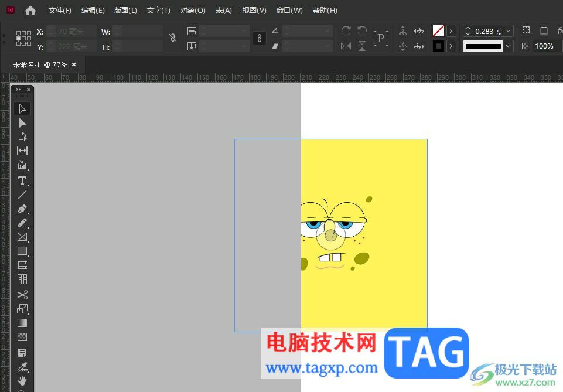Pick the Horizontal Grid tool
Viewport: 563px width, 392px height.
(22, 265)
